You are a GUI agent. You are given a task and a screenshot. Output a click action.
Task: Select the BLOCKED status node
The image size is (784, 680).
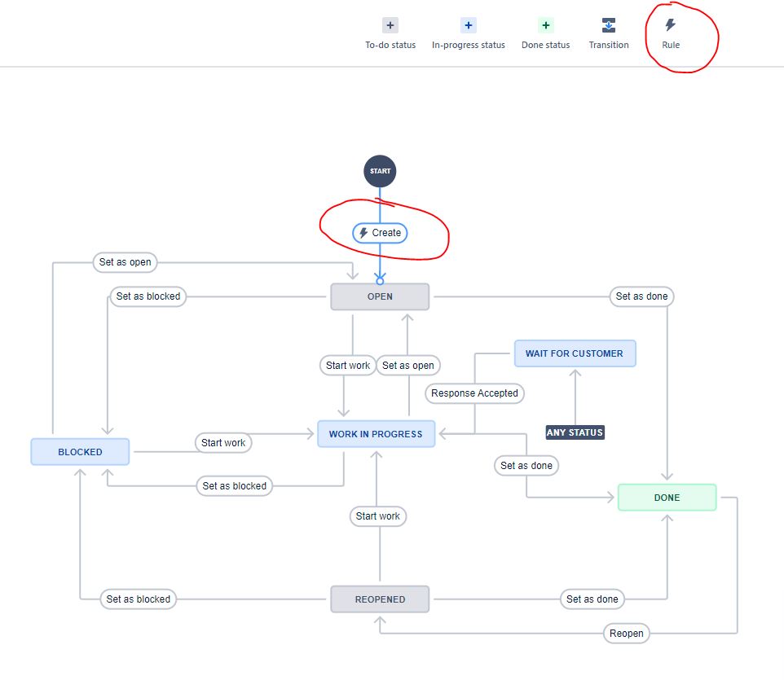point(79,451)
